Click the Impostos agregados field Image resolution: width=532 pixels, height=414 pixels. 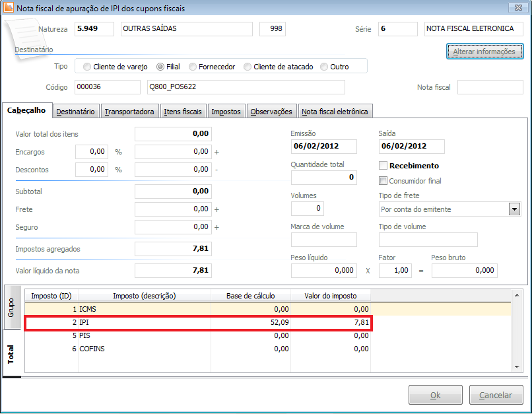click(173, 249)
